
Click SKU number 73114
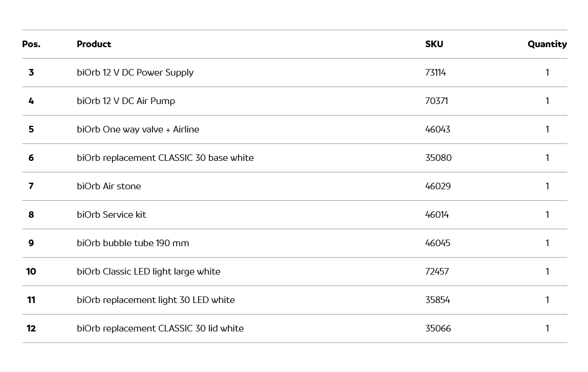[x=435, y=73]
